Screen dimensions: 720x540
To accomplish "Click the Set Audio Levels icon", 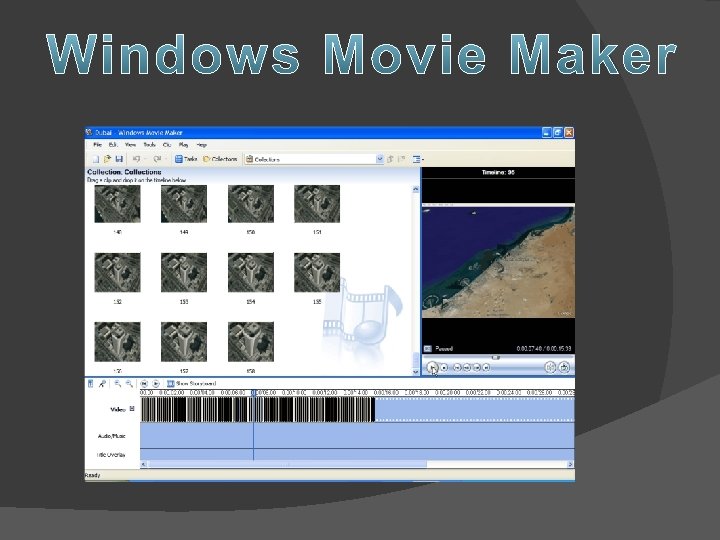I will pos(90,383).
